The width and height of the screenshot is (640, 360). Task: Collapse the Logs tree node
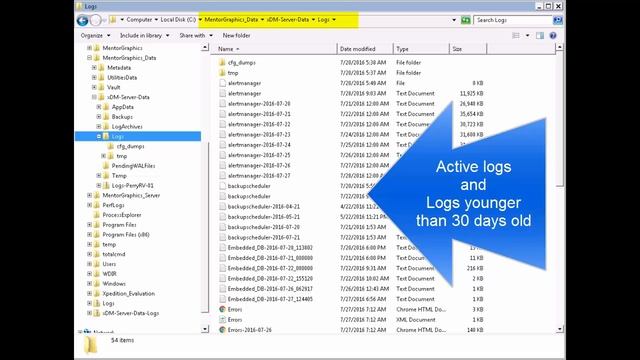click(x=99, y=136)
